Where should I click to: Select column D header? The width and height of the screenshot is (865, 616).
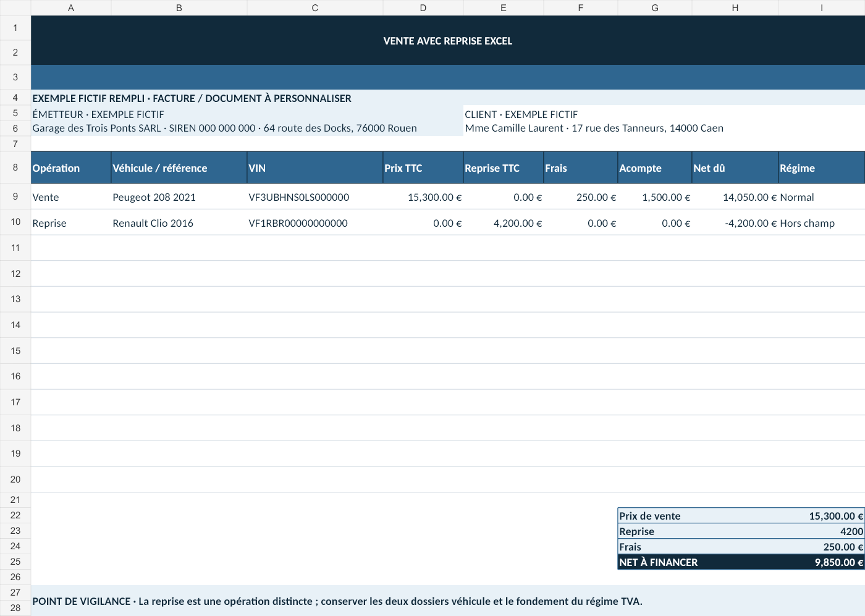click(423, 8)
